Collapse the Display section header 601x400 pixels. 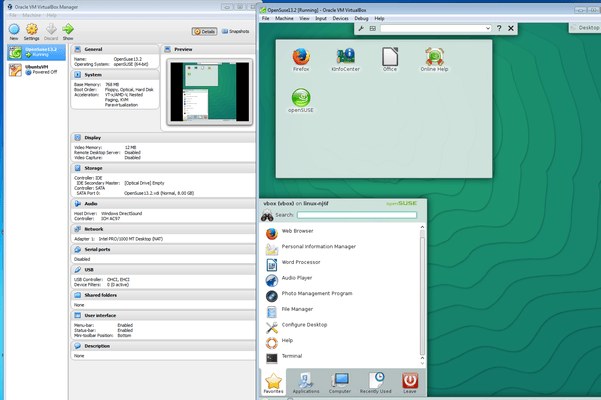tap(163, 138)
